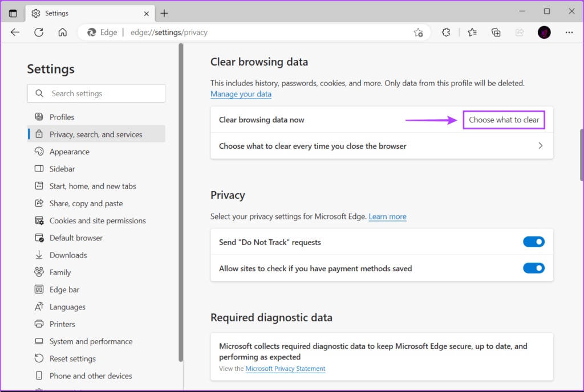Open the Favorites star list icon
This screenshot has height=392, width=584.
click(472, 32)
